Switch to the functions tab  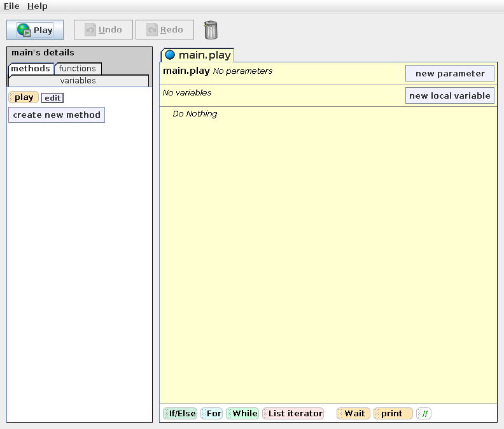pyautogui.click(x=78, y=69)
